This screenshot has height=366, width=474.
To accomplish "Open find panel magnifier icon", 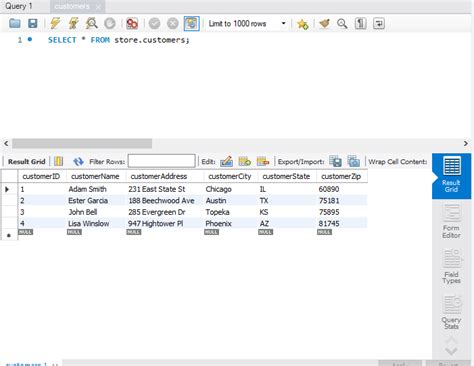I will (342, 23).
